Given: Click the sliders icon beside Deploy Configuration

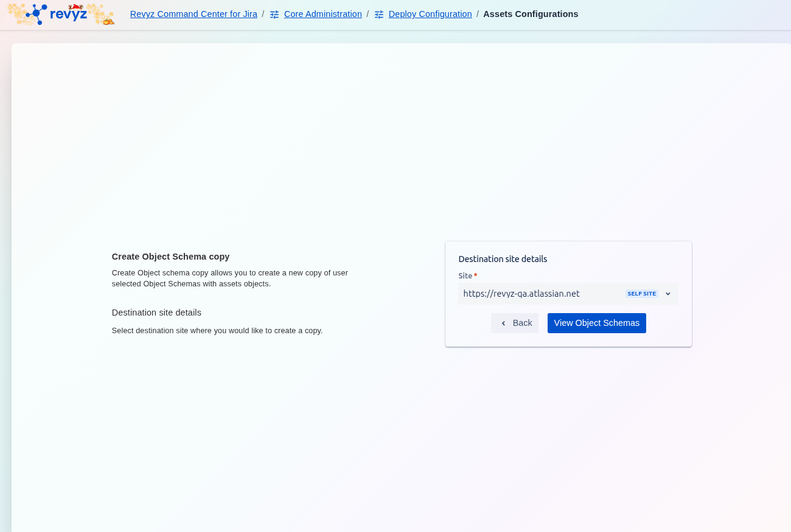Looking at the screenshot, I should 379,14.
